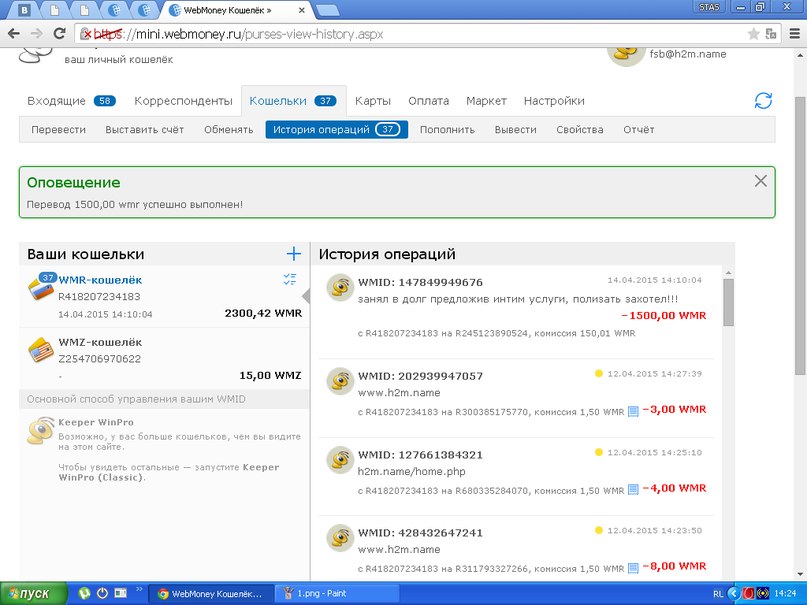
Task: Click Обменять in the submenu
Action: tap(229, 130)
